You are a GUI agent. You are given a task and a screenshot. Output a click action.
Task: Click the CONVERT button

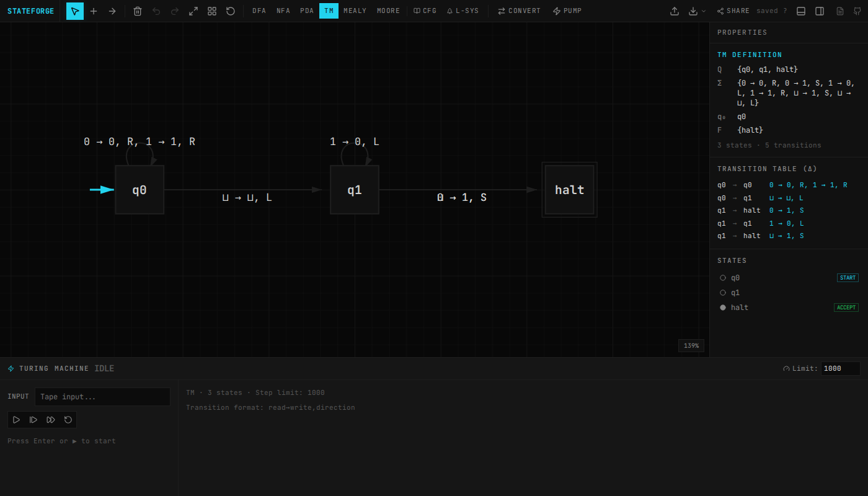519,11
